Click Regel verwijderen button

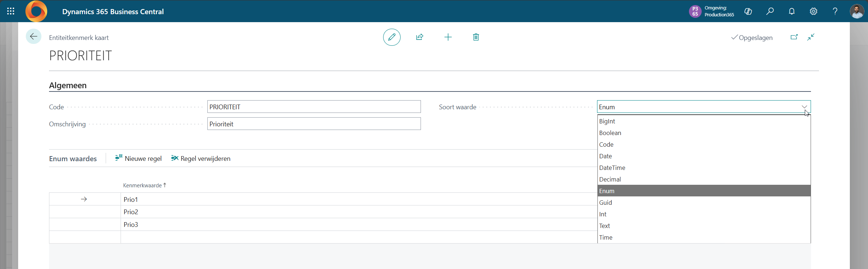(201, 158)
